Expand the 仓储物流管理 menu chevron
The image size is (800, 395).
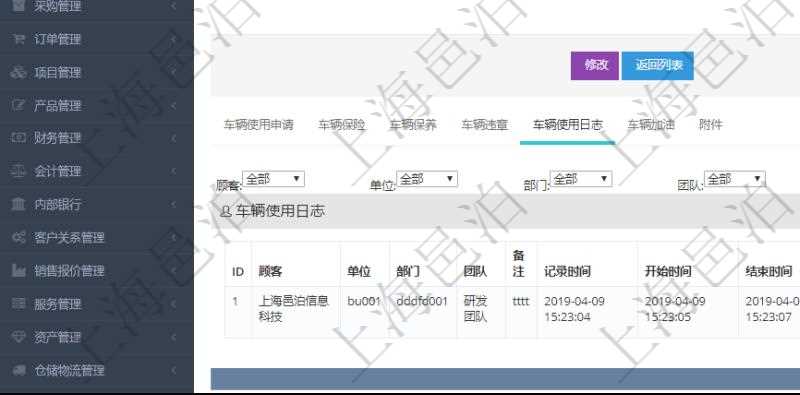173,370
